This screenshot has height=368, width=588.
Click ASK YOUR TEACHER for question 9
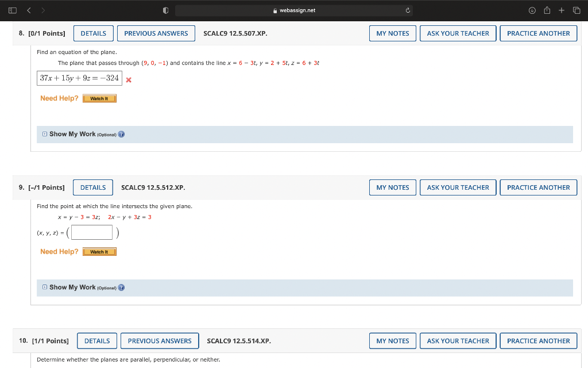458,187
